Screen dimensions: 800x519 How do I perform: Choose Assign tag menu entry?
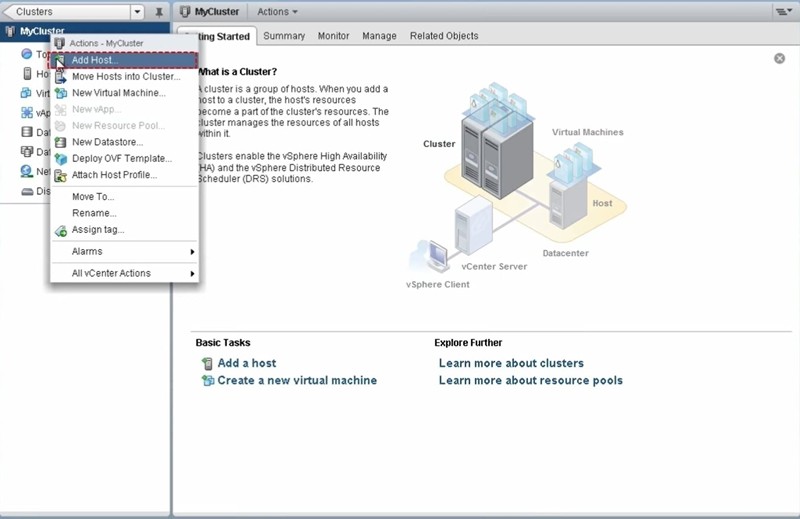[x=124, y=230]
